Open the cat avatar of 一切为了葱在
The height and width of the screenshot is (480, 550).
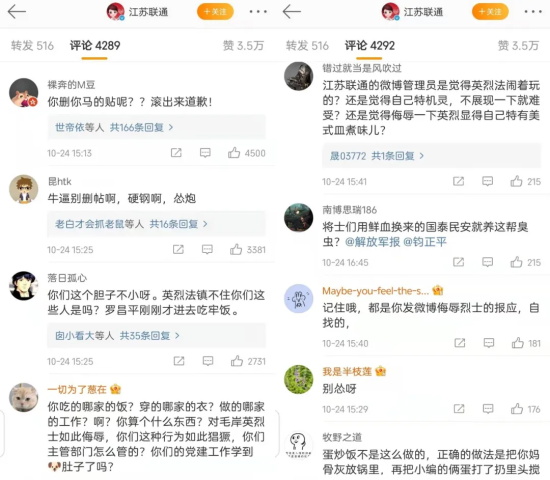pyautogui.click(x=24, y=398)
